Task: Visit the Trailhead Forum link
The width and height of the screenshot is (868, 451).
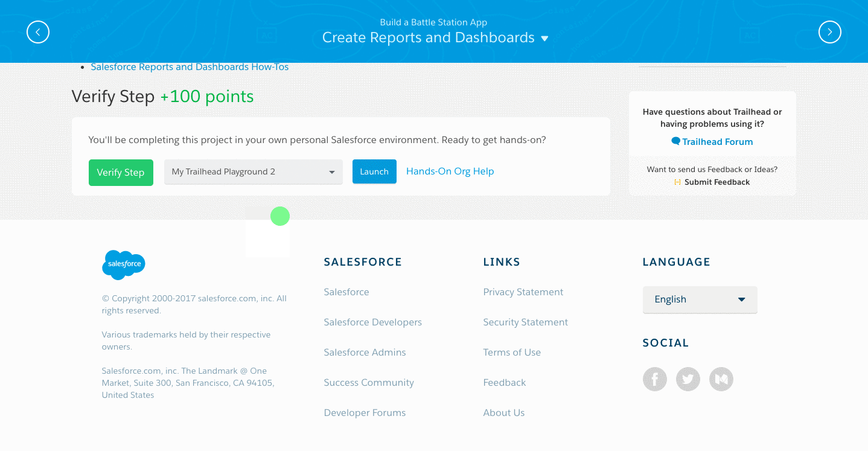Action: (718, 142)
